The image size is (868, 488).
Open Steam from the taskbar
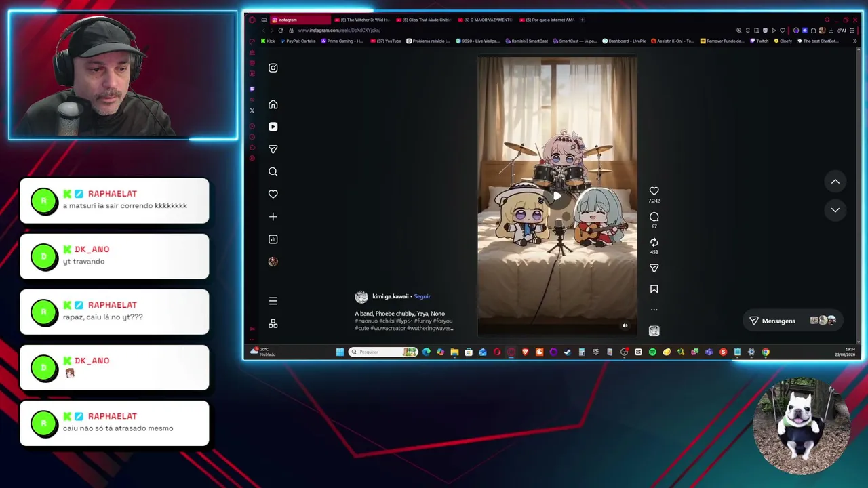point(568,352)
